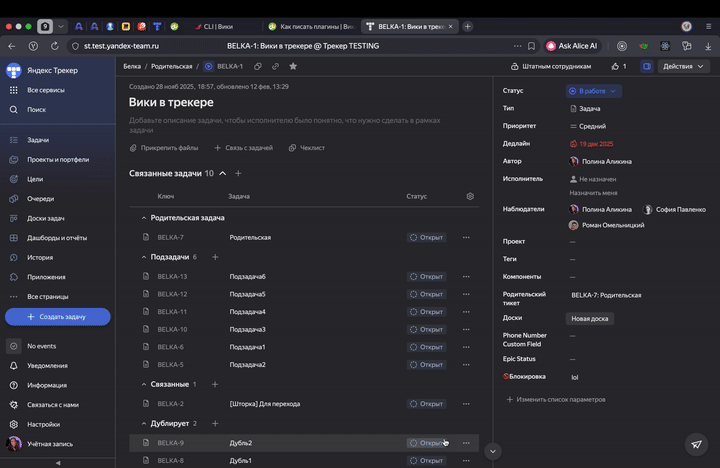Open the Действия dropdown
This screenshot has width=720, height=468.
click(683, 67)
